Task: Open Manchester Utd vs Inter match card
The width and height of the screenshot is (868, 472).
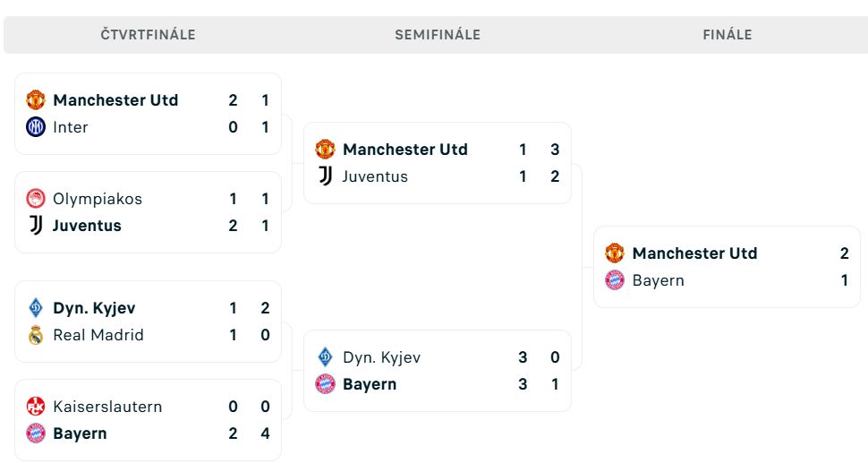Action: point(148,114)
